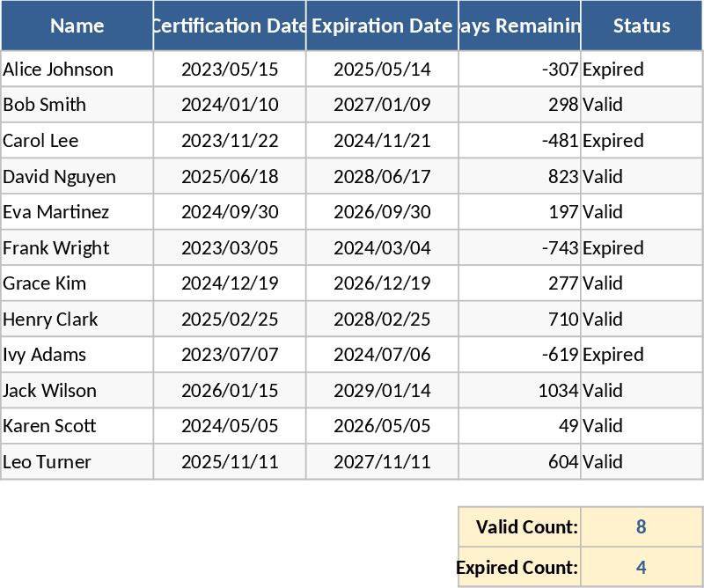Click the Leo Turner name cell
Image resolution: width=704 pixels, height=588 pixels.
(x=77, y=462)
